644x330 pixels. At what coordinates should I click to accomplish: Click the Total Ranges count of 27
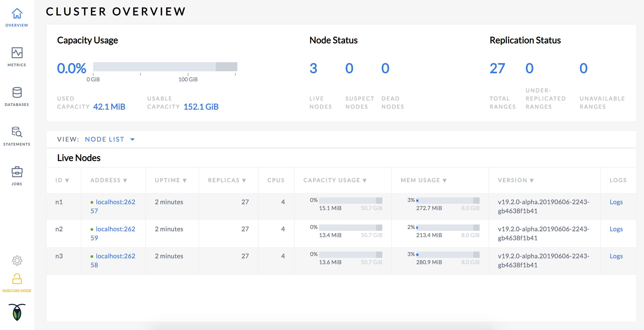[x=497, y=68]
